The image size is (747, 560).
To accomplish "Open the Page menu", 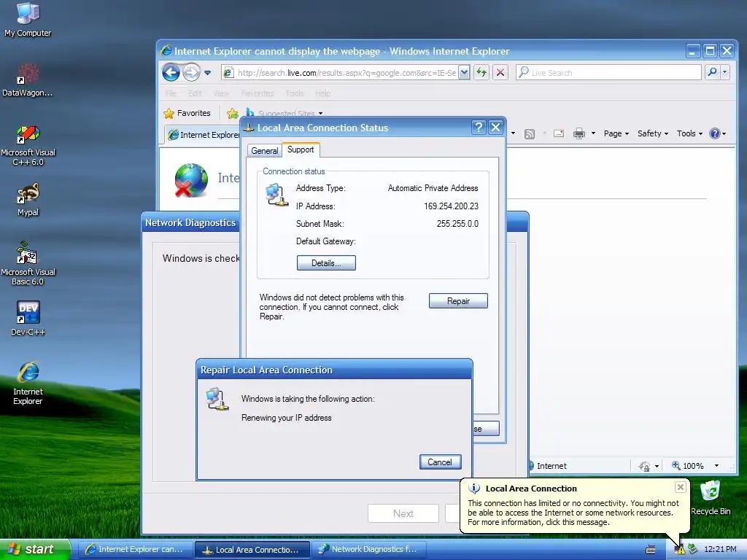I will click(x=616, y=134).
